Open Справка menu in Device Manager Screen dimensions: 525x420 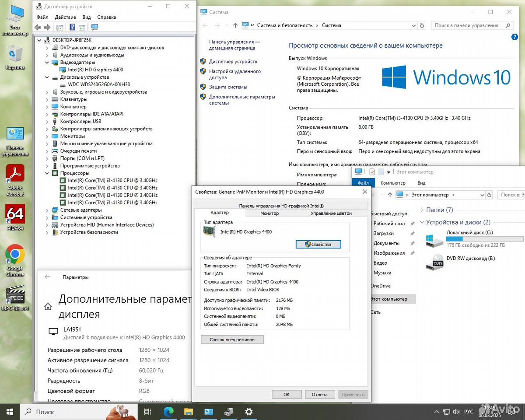[x=107, y=17]
